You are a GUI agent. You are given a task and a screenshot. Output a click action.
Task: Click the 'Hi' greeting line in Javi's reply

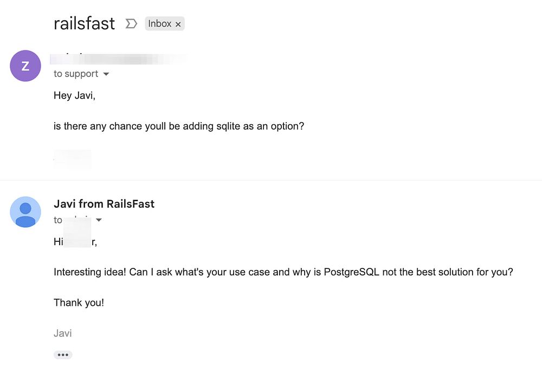tap(75, 242)
